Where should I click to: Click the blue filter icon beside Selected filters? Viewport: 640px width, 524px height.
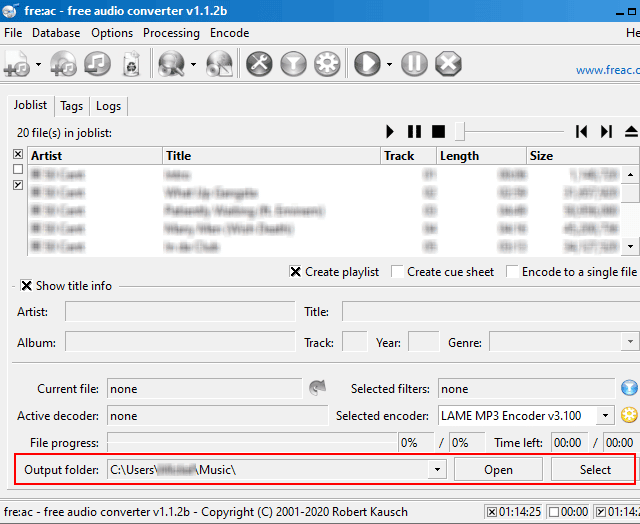[x=629, y=388]
